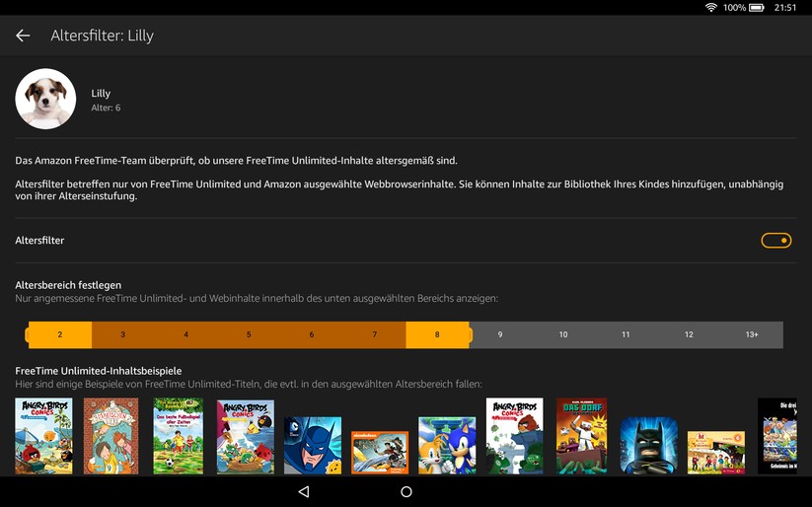812x507 pixels.
Task: Open the blue Batman cartoon thumbnail
Action: pyautogui.click(x=313, y=445)
